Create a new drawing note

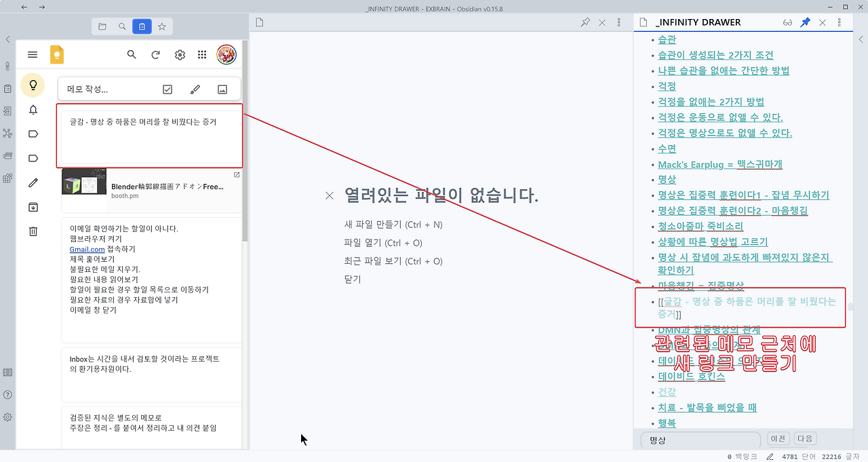pos(195,89)
